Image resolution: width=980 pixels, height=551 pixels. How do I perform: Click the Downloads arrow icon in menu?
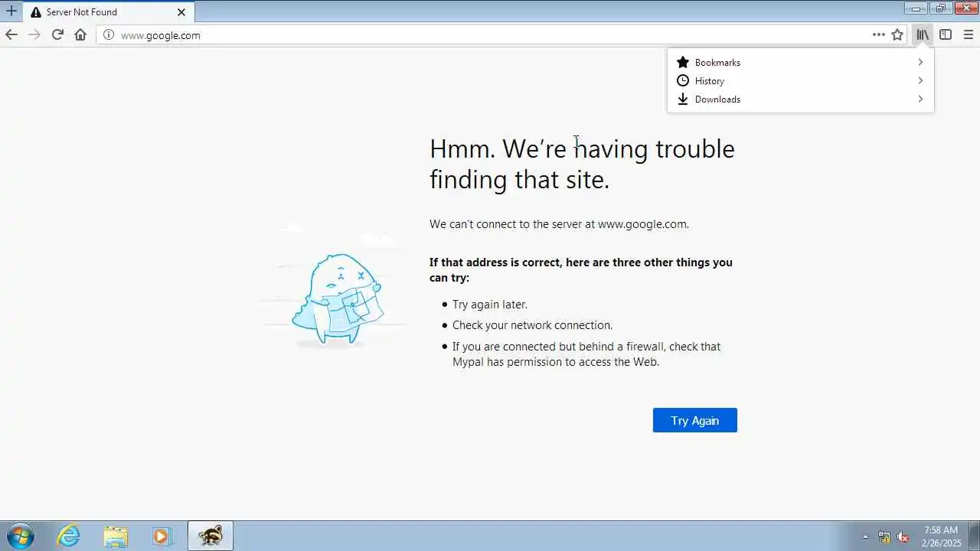(683, 99)
